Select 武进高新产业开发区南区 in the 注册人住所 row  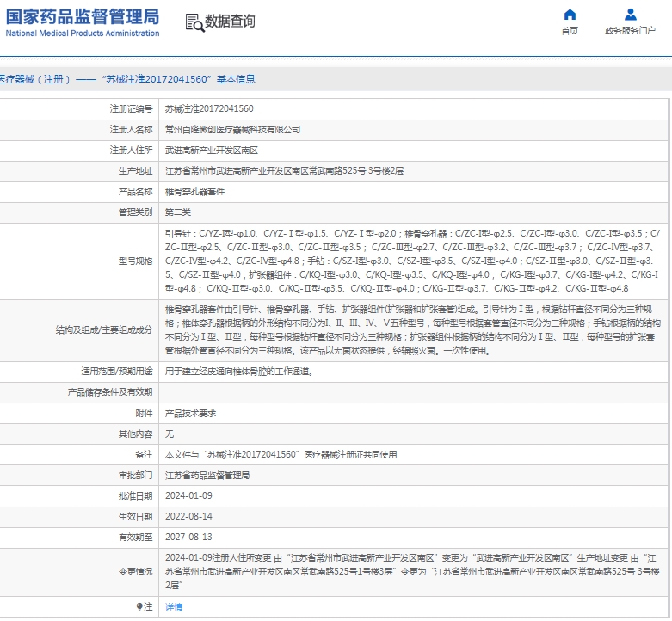pyautogui.click(x=212, y=151)
